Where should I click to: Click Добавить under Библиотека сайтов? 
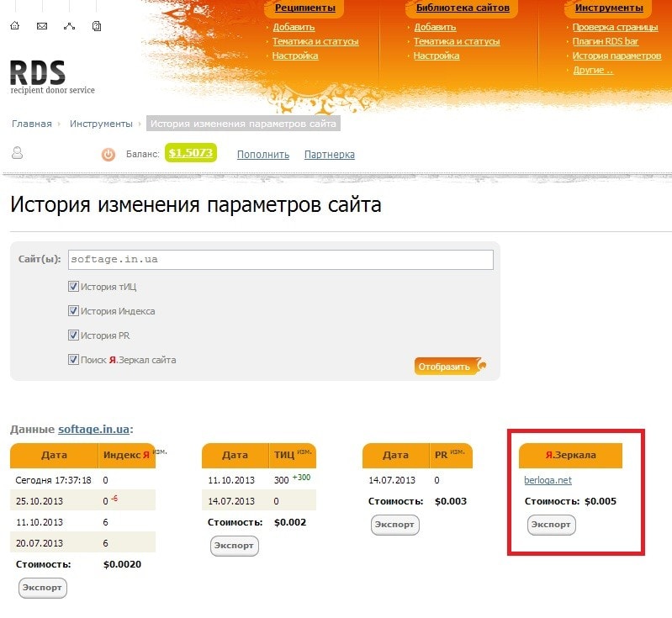point(435,27)
